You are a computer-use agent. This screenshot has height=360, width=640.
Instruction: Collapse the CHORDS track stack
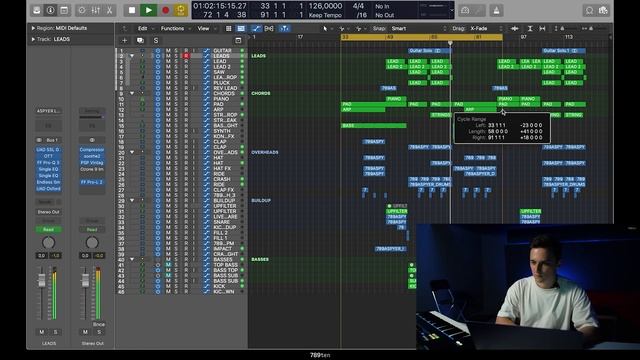point(132,93)
